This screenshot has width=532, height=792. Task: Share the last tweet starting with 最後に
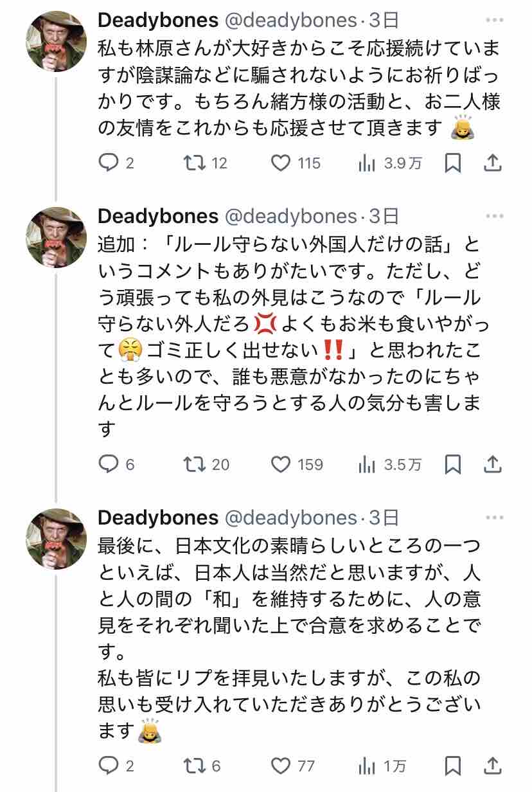(492, 766)
